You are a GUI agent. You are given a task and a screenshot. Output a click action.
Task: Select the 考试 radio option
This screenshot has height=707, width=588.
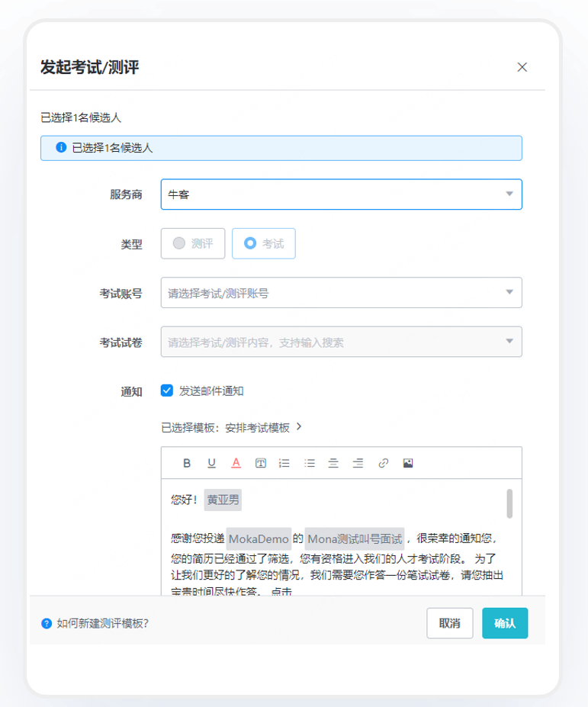coord(263,244)
